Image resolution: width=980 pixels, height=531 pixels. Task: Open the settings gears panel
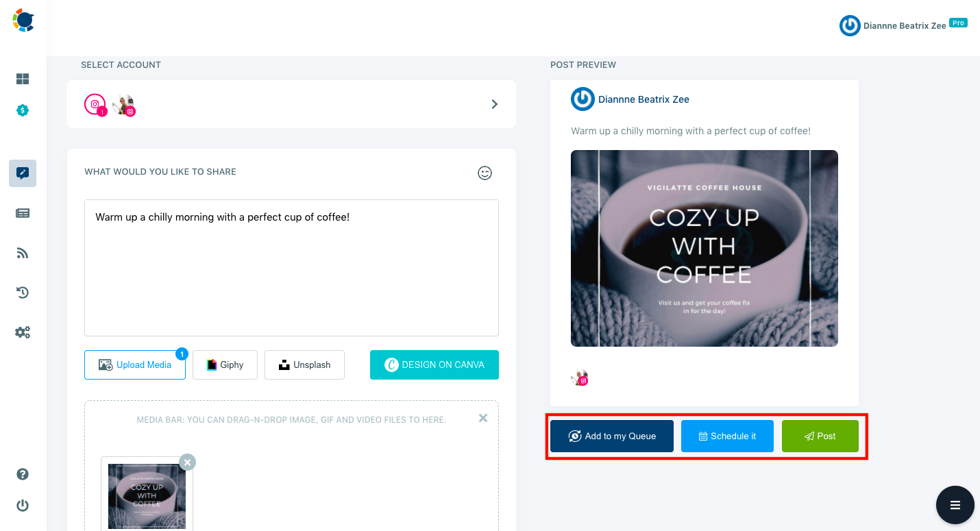(23, 332)
